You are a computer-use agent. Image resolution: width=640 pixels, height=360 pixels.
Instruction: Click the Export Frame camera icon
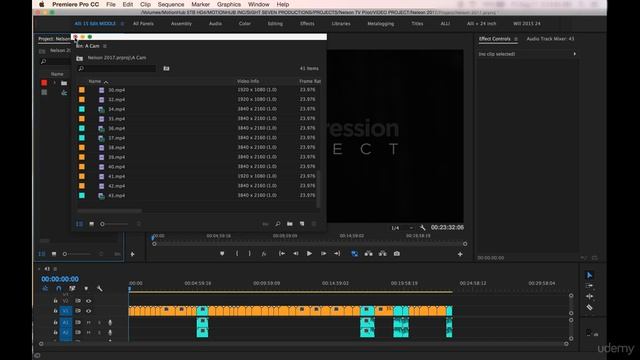tap(397, 253)
